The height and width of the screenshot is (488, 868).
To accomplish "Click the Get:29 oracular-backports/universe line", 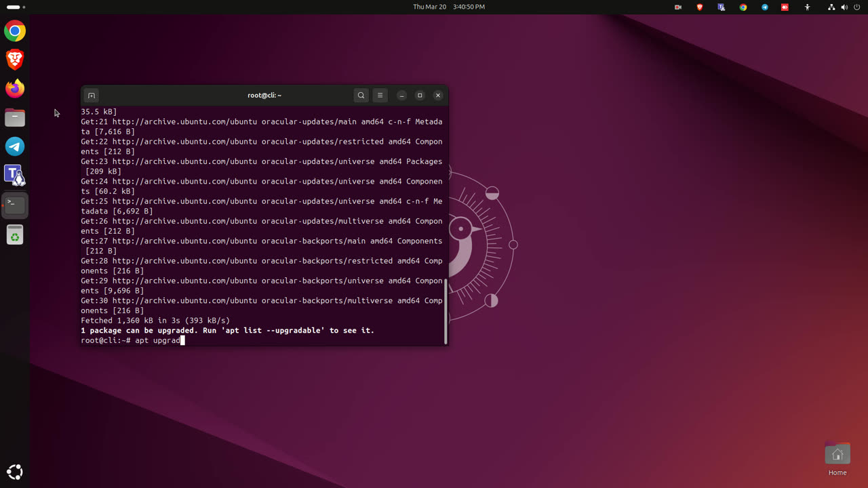I will [261, 285].
